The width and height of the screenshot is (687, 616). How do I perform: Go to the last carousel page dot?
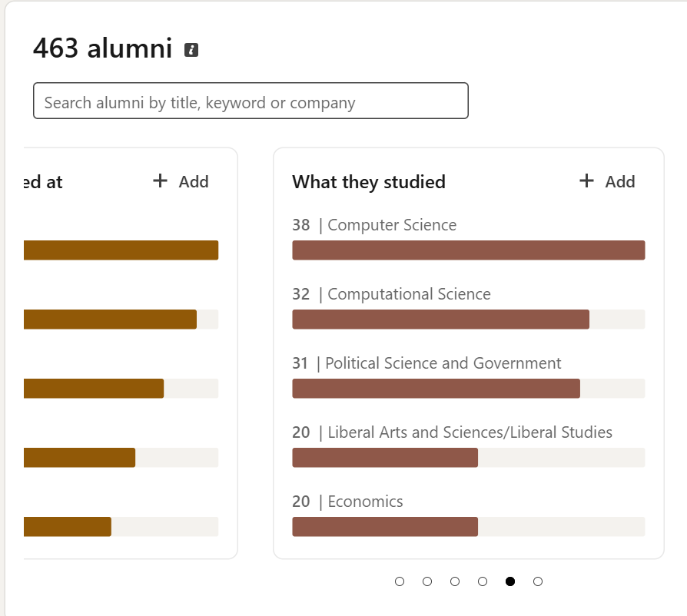click(538, 581)
